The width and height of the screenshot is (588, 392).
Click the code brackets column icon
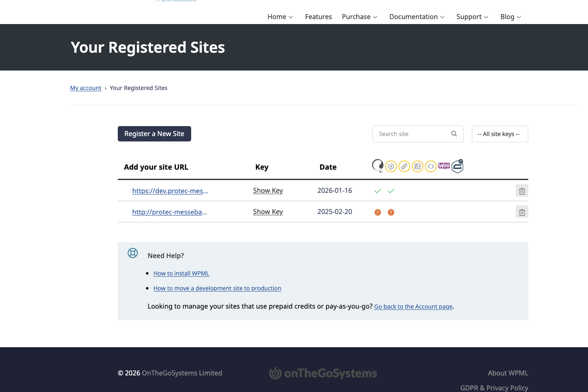[431, 166]
